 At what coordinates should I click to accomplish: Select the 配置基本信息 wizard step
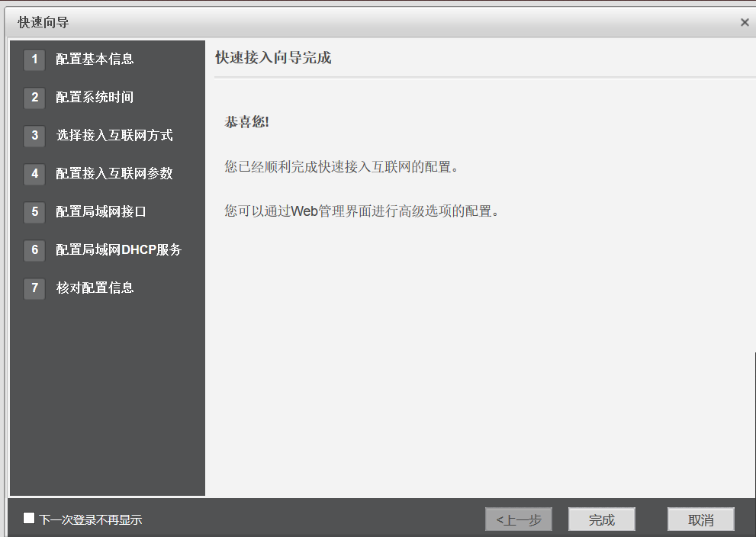click(x=93, y=59)
